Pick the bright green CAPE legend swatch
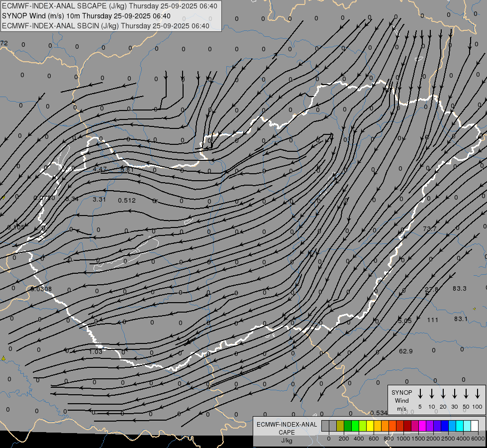The image size is (487, 448). 355,426
